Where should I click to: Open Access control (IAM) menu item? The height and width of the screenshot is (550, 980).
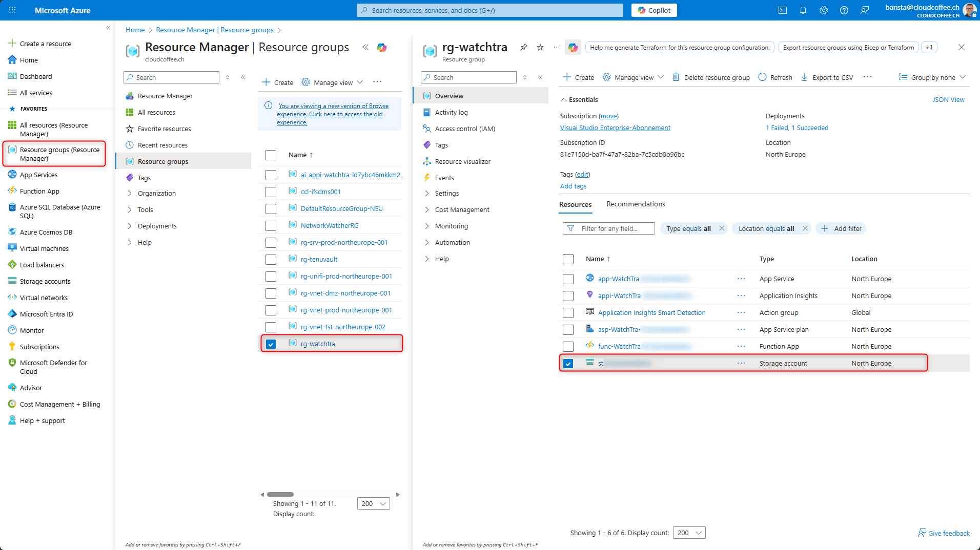tap(465, 129)
